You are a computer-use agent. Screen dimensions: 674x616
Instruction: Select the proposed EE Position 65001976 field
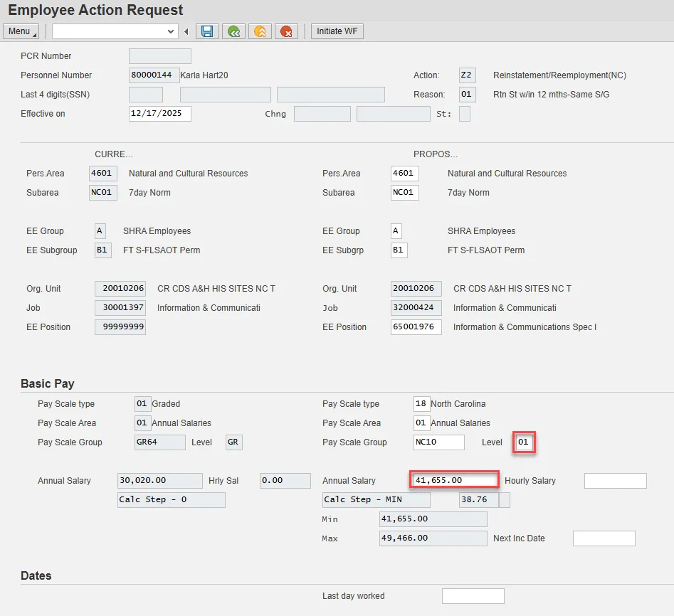[416, 327]
